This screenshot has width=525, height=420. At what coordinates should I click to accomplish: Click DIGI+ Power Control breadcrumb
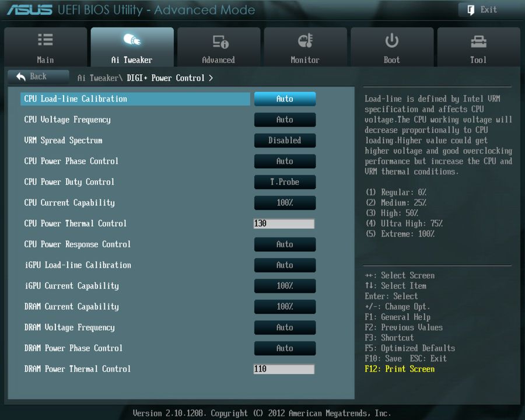166,78
